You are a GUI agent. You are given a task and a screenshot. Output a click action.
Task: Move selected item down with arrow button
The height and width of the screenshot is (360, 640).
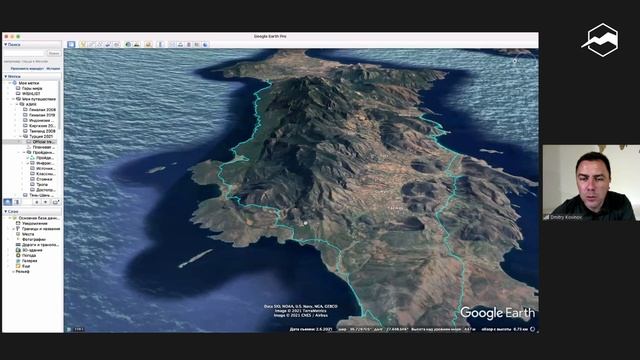(46, 202)
